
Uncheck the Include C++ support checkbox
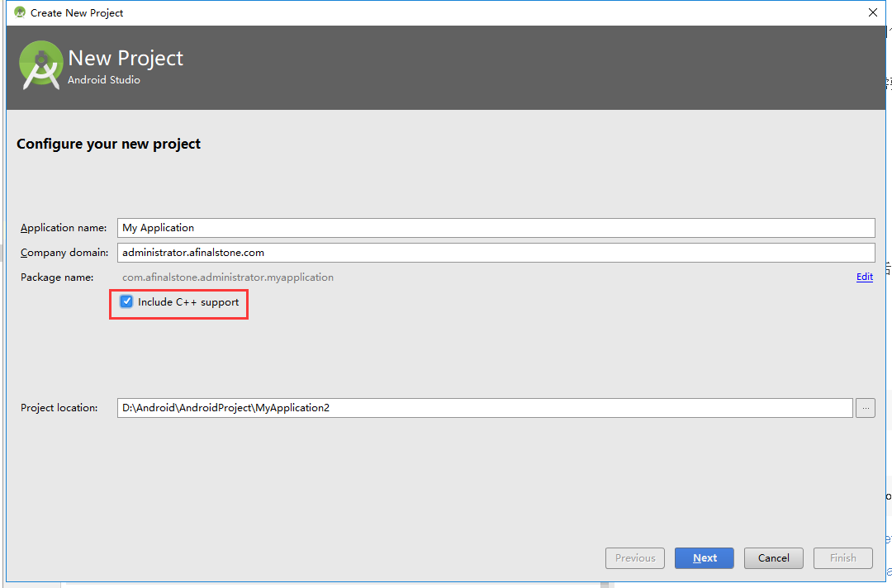tap(126, 301)
